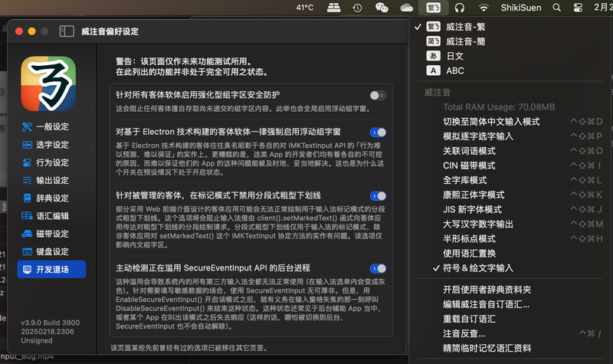This screenshot has height=364, width=613.
Task: Toggle the sidebar icon in title bar
Action: pos(67,31)
